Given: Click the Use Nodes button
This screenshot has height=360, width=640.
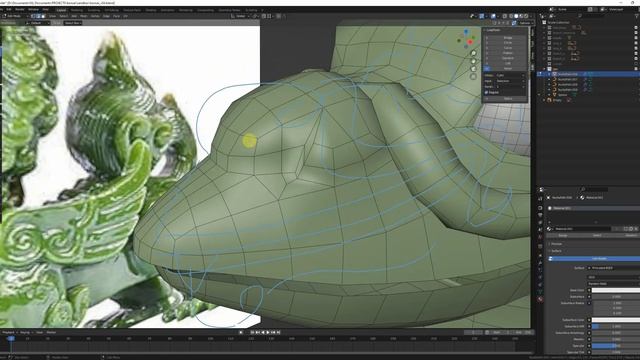Looking at the screenshot, I should [x=594, y=259].
